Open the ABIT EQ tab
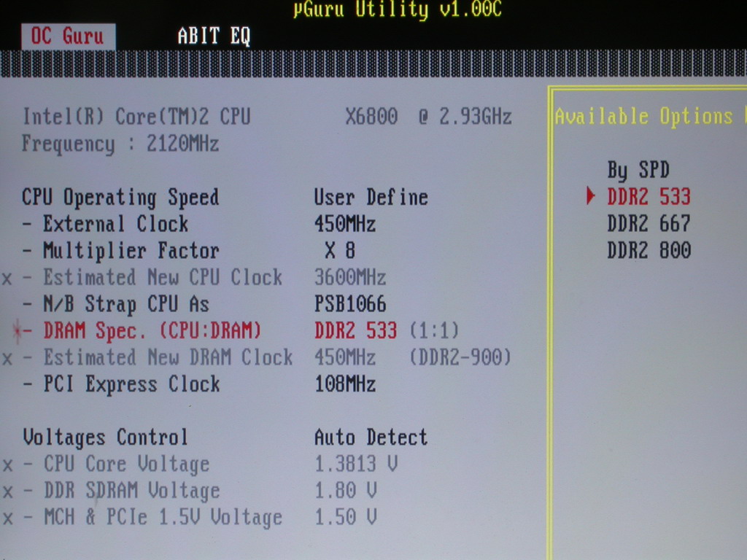This screenshot has width=747, height=560. (x=214, y=36)
